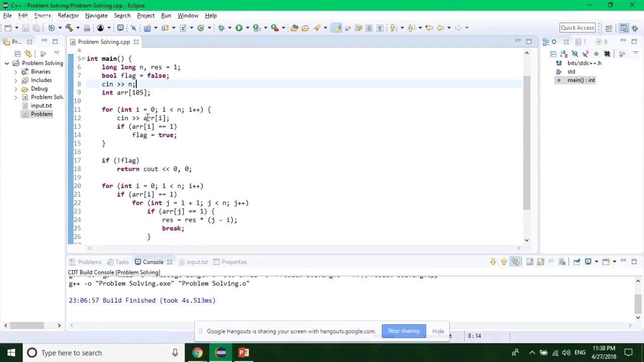Click the Back navigation arrow icon
The height and width of the screenshot is (362, 644).
click(440, 28)
